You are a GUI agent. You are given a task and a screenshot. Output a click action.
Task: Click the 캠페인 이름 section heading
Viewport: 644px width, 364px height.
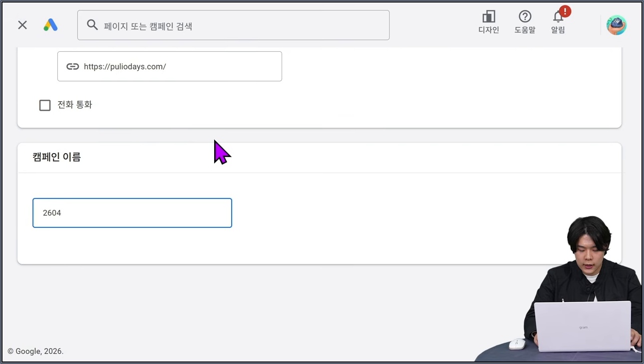click(x=57, y=157)
